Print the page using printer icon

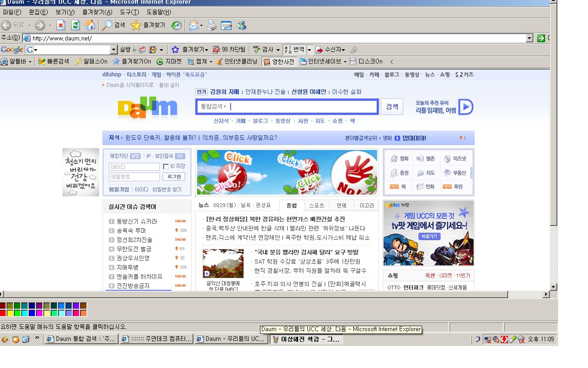click(x=211, y=25)
